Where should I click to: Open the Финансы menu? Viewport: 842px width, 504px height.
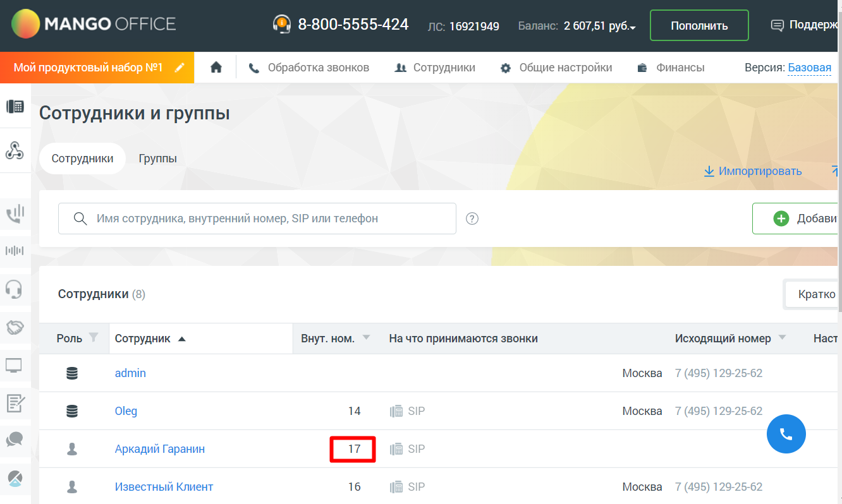[x=671, y=68]
